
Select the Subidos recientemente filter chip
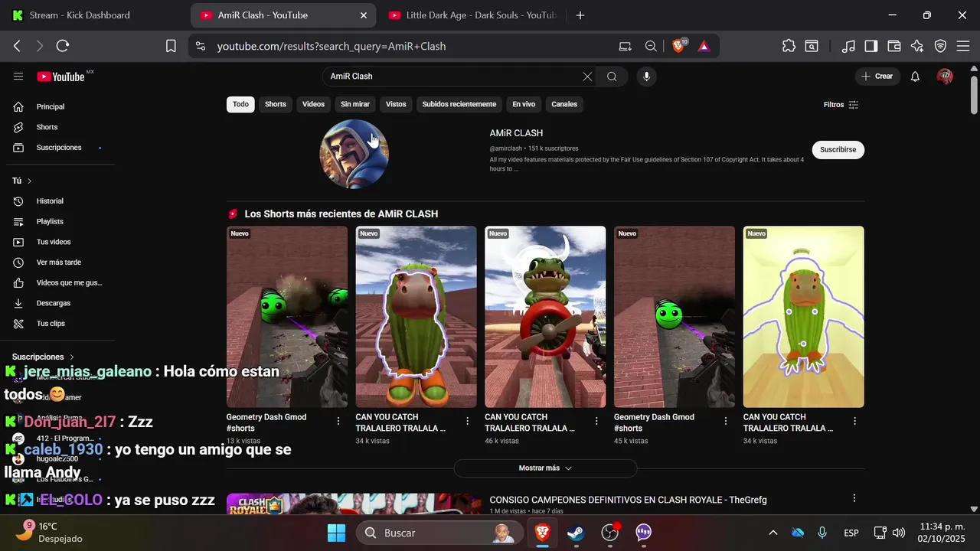coord(459,104)
